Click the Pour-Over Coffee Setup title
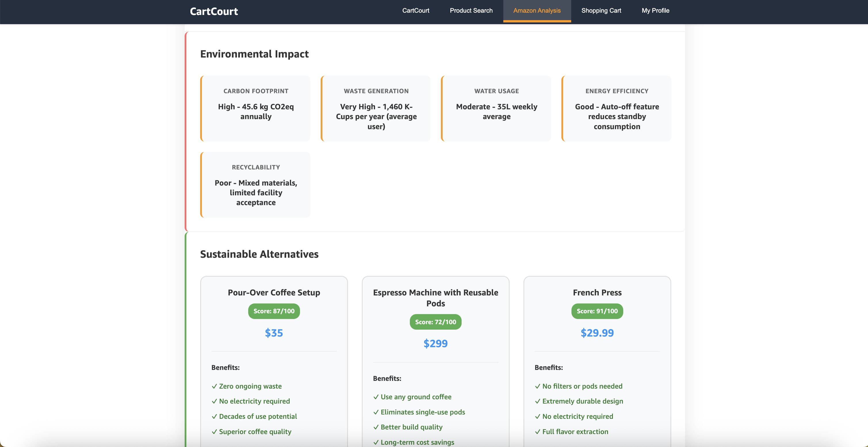The width and height of the screenshot is (868, 447). (x=274, y=292)
